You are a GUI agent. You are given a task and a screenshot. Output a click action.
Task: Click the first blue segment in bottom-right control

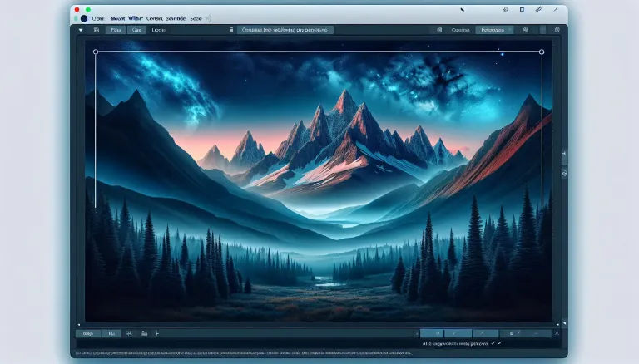pyautogui.click(x=431, y=332)
